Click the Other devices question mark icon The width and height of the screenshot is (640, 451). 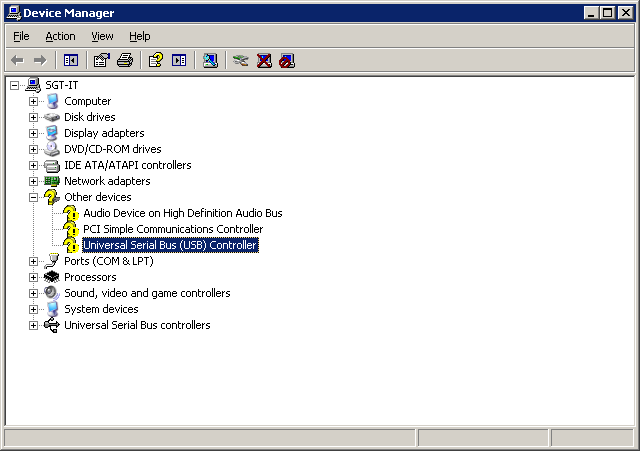[x=52, y=197]
